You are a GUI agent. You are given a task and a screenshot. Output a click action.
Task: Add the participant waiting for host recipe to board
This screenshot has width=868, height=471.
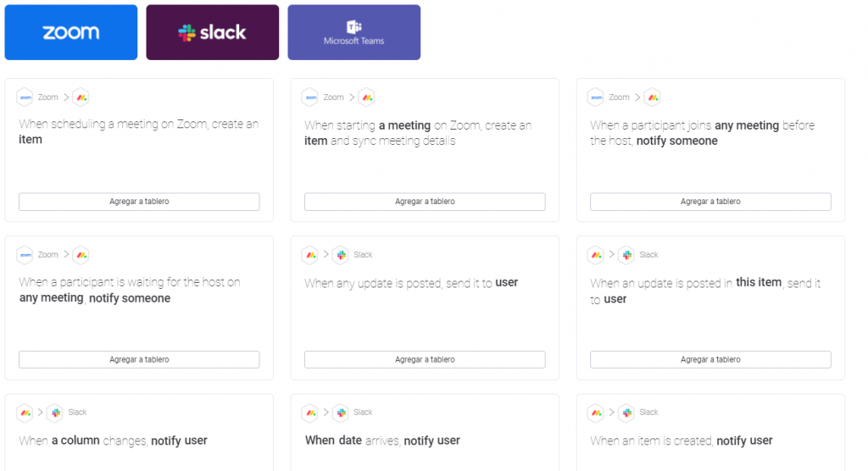[139, 359]
